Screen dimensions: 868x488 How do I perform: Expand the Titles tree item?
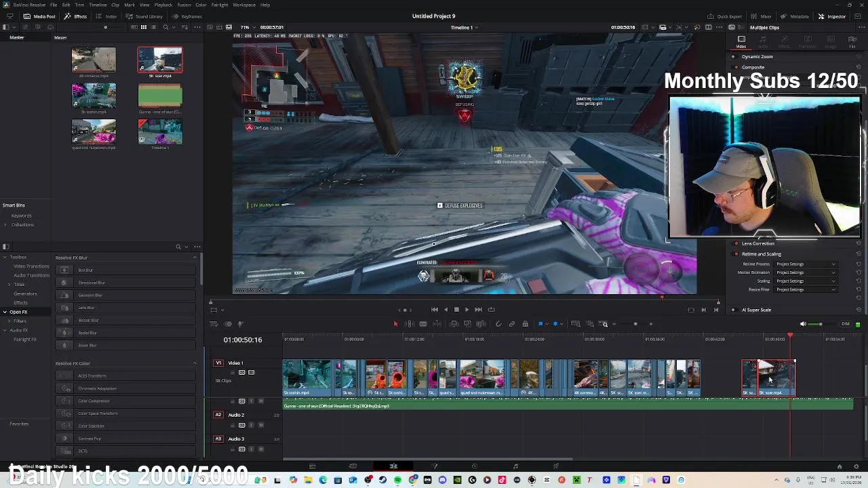tap(9, 285)
